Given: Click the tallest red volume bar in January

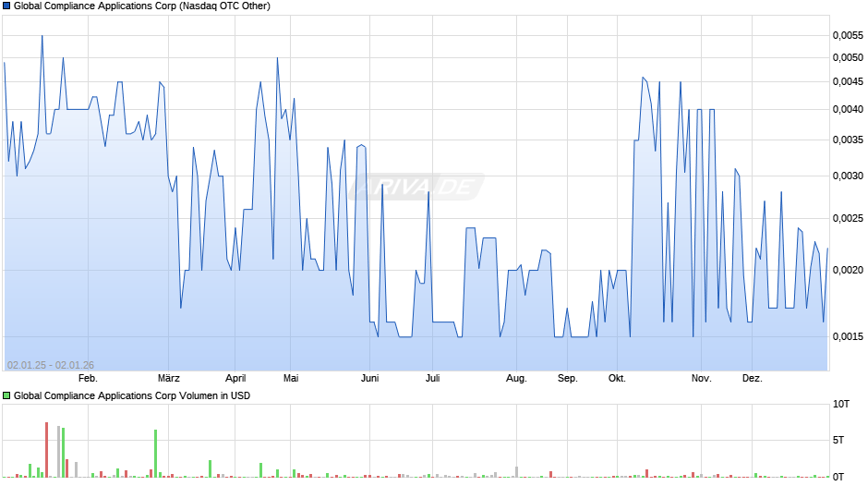Looking at the screenshot, I should pos(46,449).
